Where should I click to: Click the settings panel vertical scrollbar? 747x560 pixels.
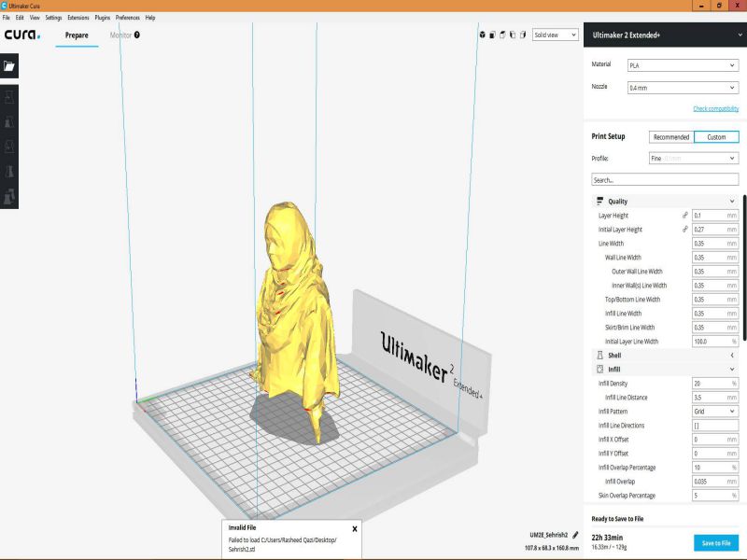tap(744, 267)
